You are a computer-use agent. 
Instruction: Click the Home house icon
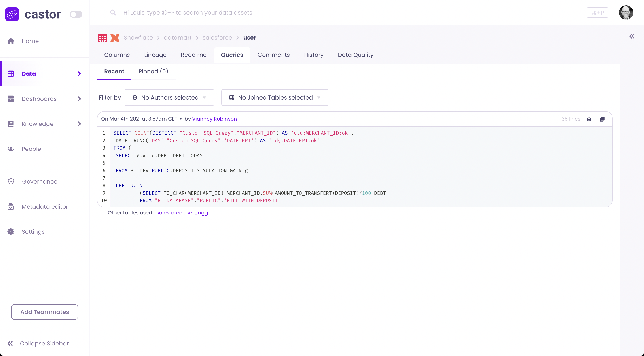point(11,41)
